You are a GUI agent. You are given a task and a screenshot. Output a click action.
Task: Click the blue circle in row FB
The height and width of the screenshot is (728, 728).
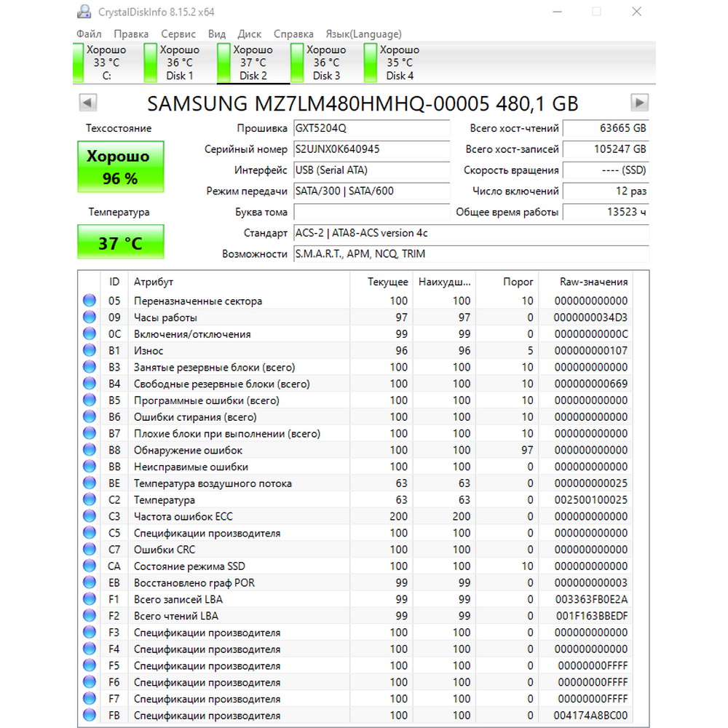(x=90, y=715)
